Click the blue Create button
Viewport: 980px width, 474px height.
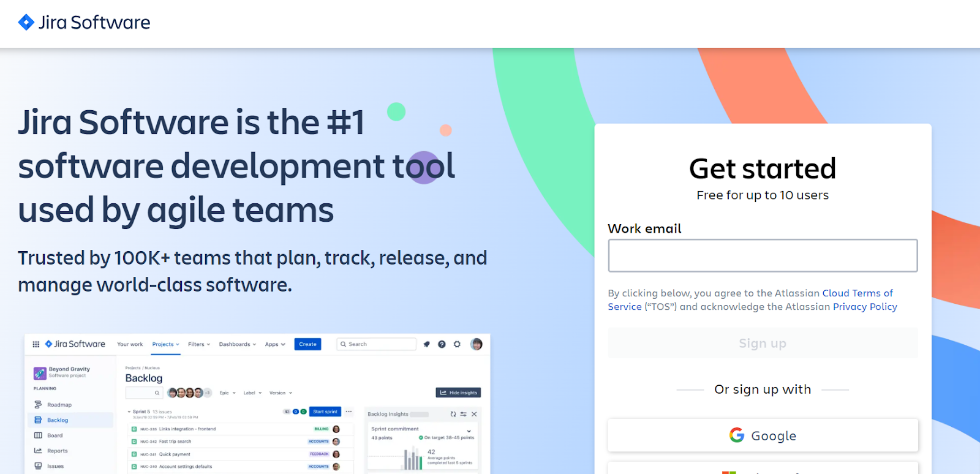pos(307,344)
